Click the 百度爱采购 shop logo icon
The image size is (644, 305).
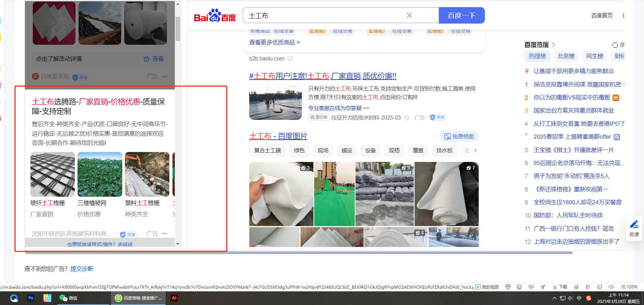(x=36, y=77)
